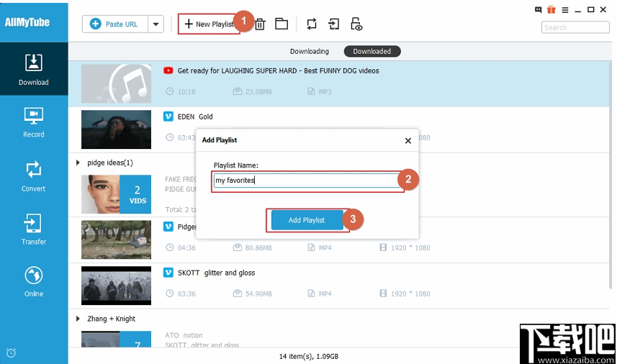Open the folder icon in toolbar
Image resolution: width=617 pixels, height=364 pixels.
pyautogui.click(x=282, y=24)
